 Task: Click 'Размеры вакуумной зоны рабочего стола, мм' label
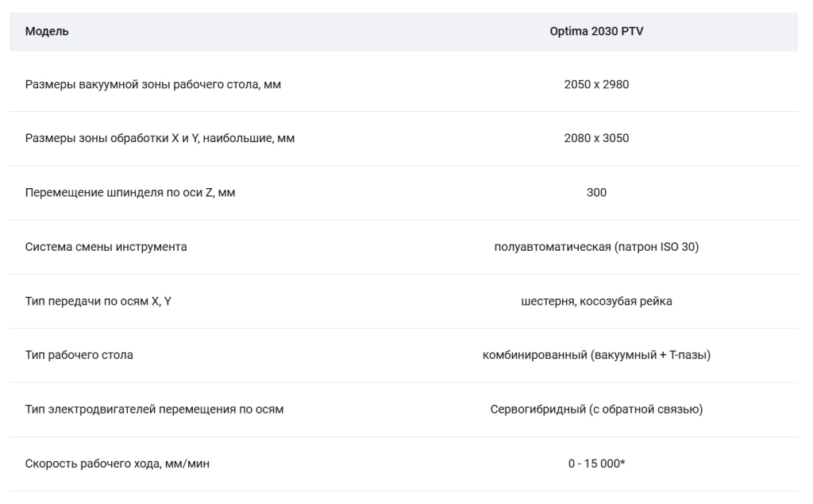[153, 84]
